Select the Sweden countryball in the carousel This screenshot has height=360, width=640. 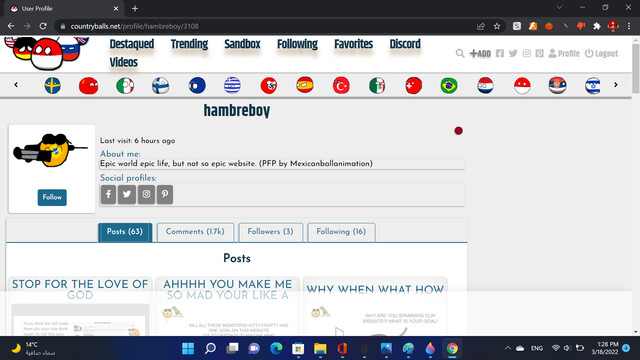pos(53,86)
